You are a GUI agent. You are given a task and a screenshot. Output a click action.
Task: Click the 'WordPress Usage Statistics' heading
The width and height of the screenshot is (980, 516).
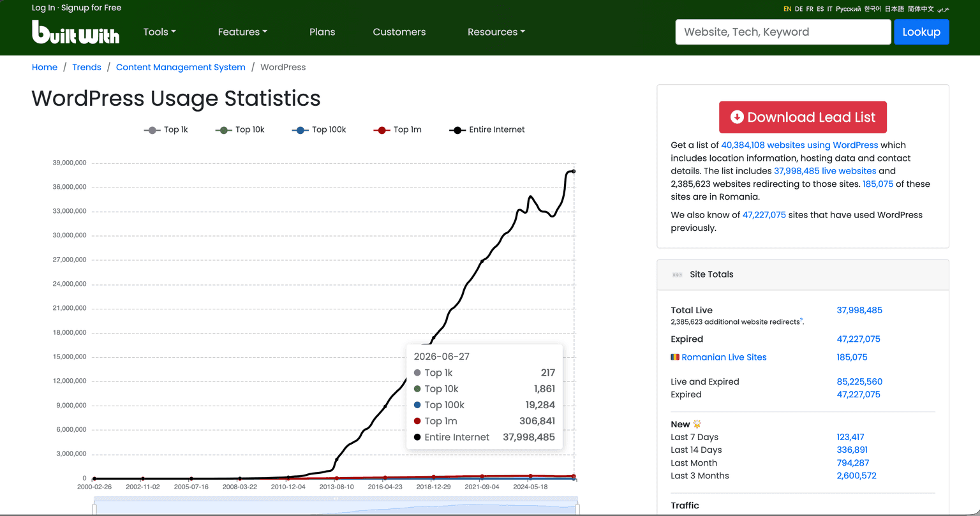[176, 98]
